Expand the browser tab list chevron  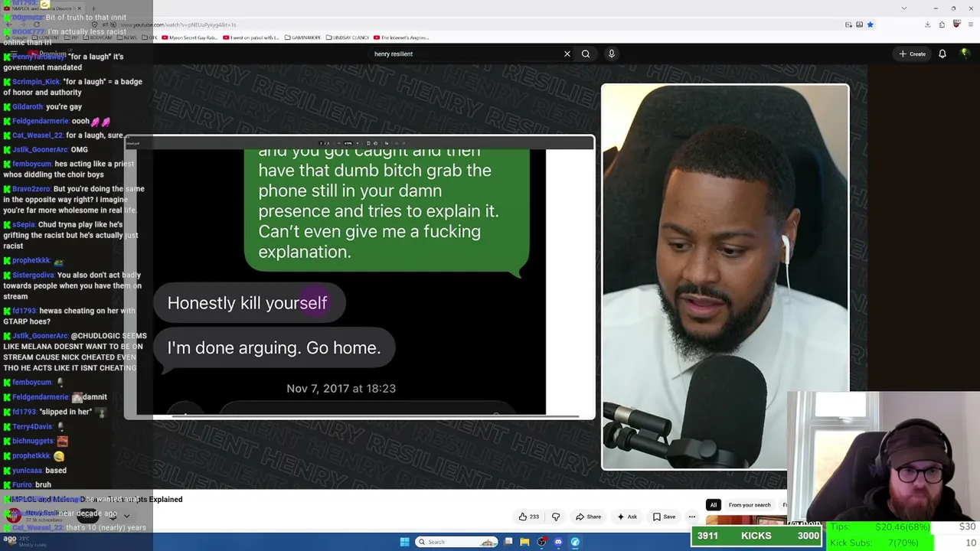click(x=904, y=8)
